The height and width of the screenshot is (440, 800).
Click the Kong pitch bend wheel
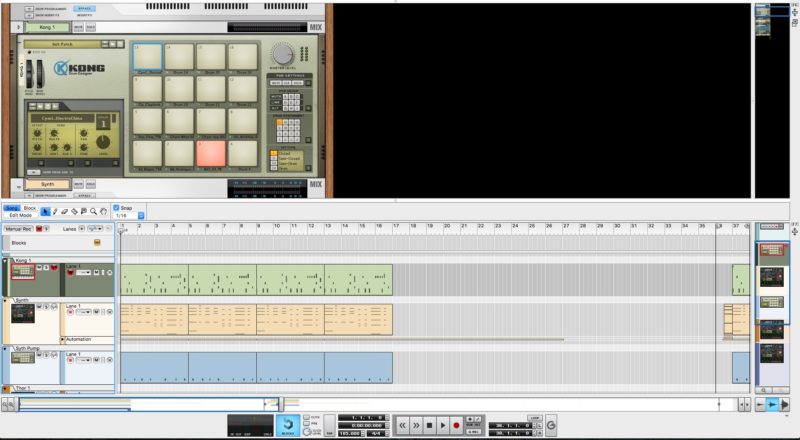point(29,74)
